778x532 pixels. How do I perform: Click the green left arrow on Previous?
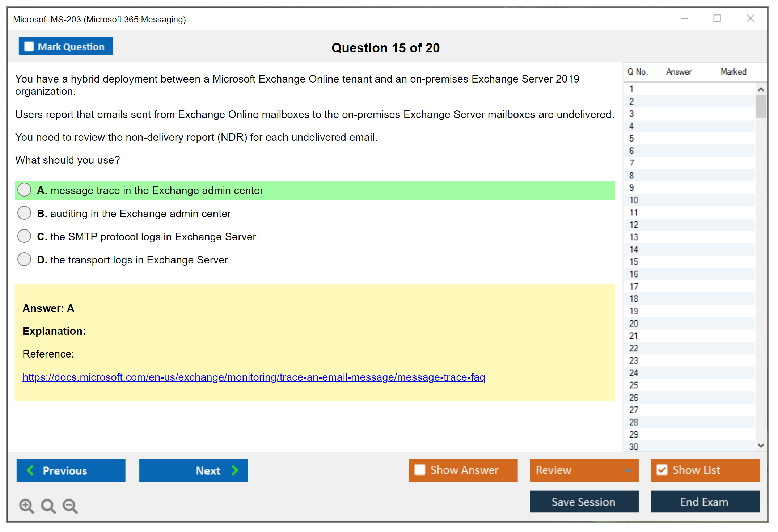[x=30, y=470]
